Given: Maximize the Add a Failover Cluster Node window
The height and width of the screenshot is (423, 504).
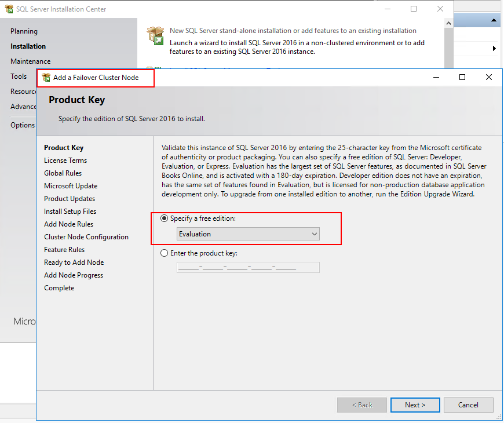Looking at the screenshot, I should coord(462,77).
